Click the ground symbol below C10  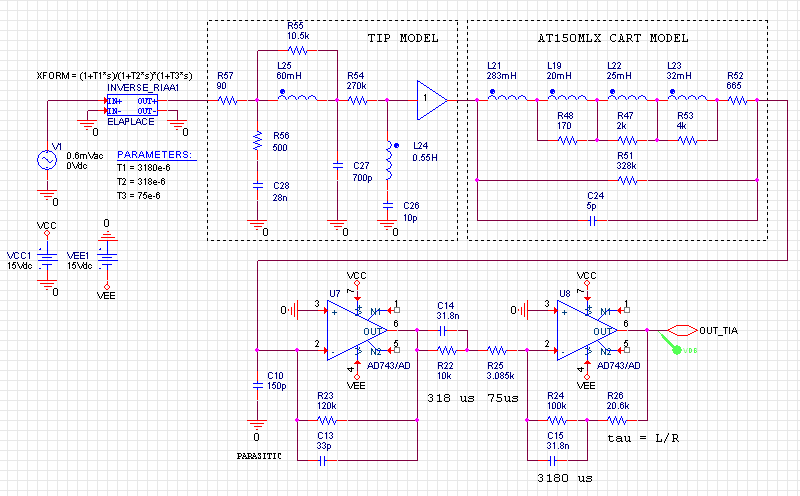coord(257,426)
